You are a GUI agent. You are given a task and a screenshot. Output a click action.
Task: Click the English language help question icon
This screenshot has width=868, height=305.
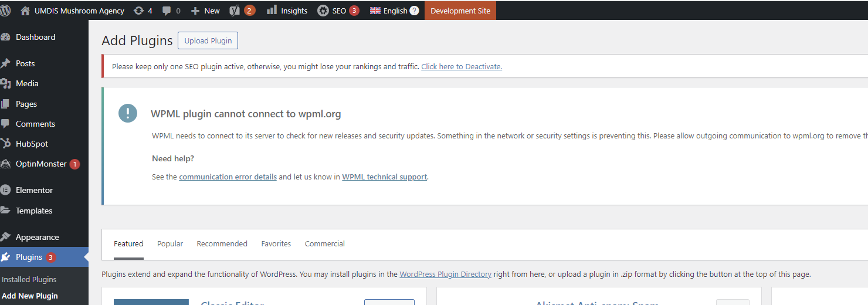(x=414, y=11)
